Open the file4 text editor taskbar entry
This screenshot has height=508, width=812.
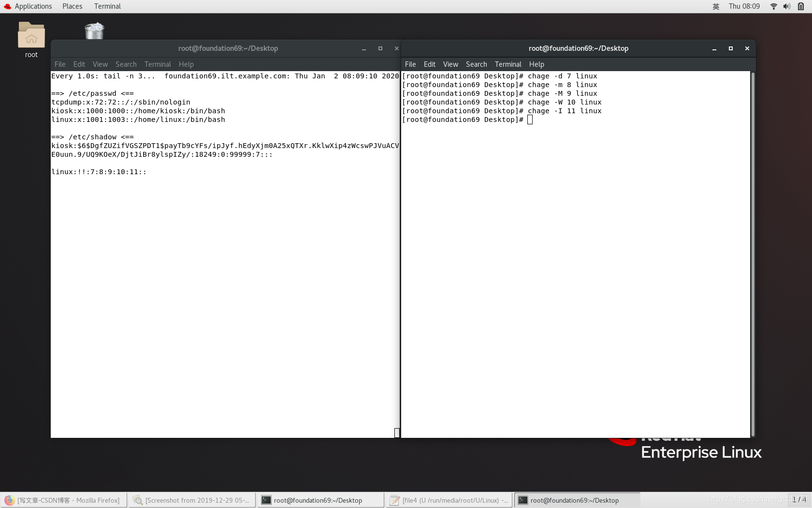[449, 500]
